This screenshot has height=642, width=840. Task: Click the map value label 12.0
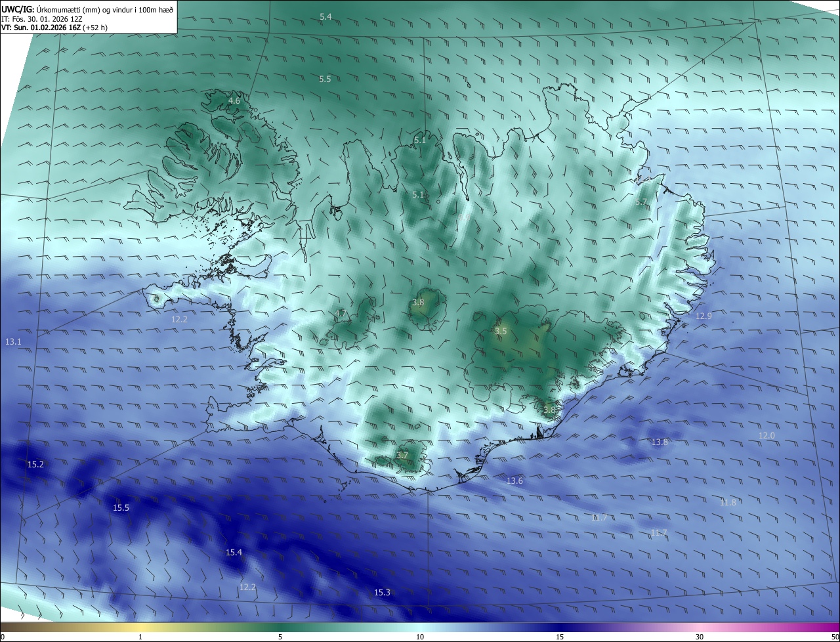pos(766,436)
